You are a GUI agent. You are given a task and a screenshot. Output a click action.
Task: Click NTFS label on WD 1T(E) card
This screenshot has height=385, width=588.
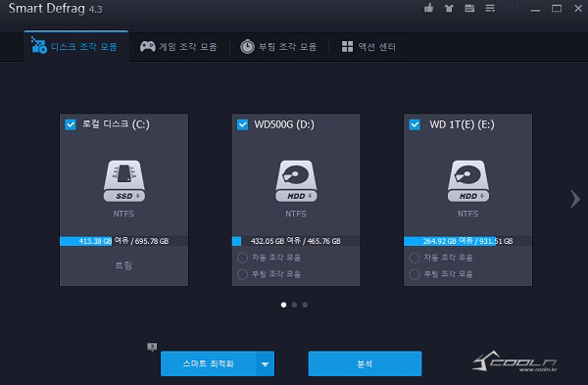[x=468, y=214]
